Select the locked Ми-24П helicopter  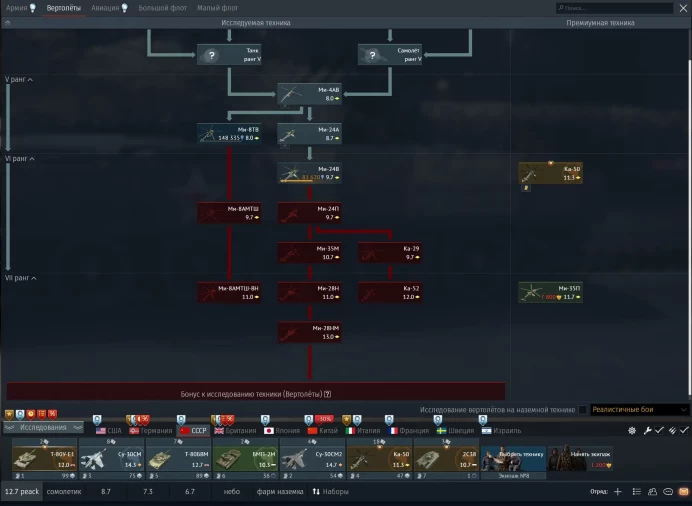309,213
